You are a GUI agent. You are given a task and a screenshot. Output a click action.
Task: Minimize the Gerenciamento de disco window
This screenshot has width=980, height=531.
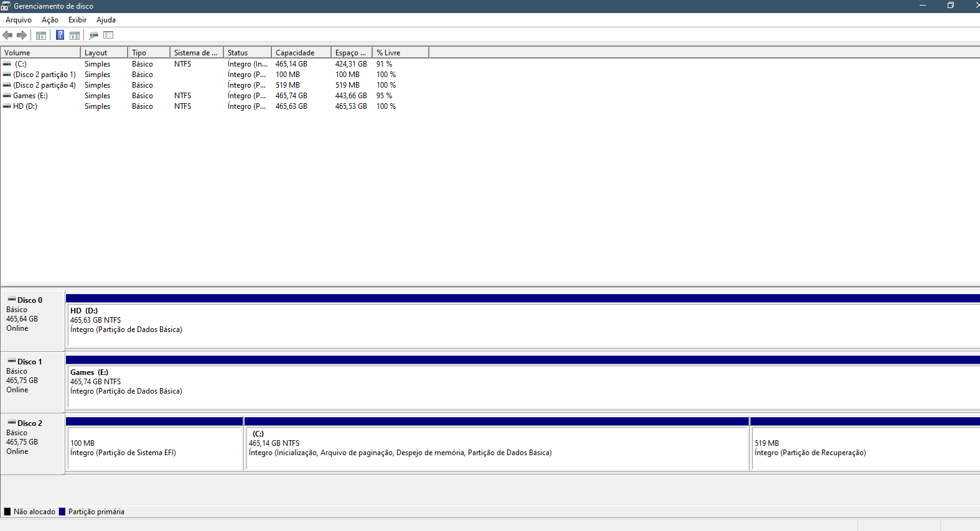922,6
